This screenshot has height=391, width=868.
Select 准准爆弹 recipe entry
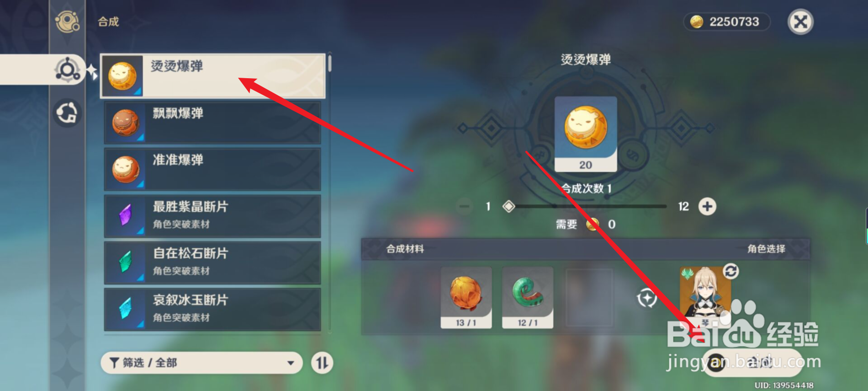[212, 169]
